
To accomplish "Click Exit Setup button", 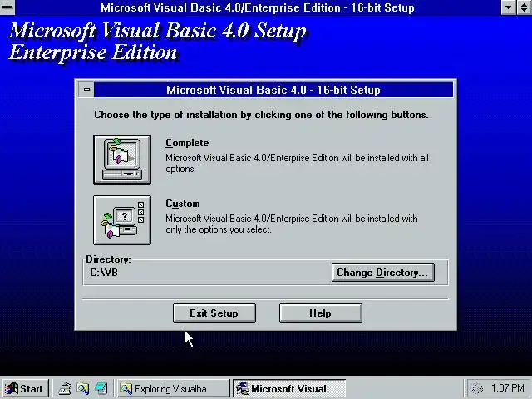I will [214, 313].
